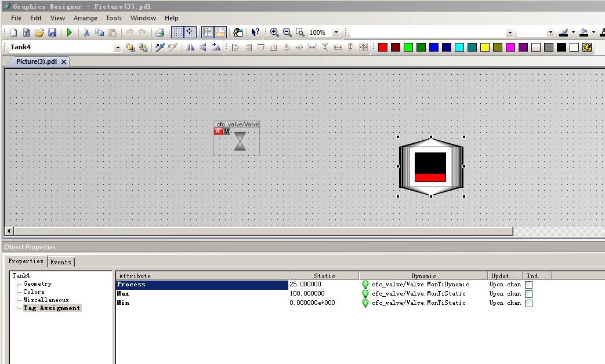The height and width of the screenshot is (364, 605).
Task: Click the Open folder icon
Action: 39,32
